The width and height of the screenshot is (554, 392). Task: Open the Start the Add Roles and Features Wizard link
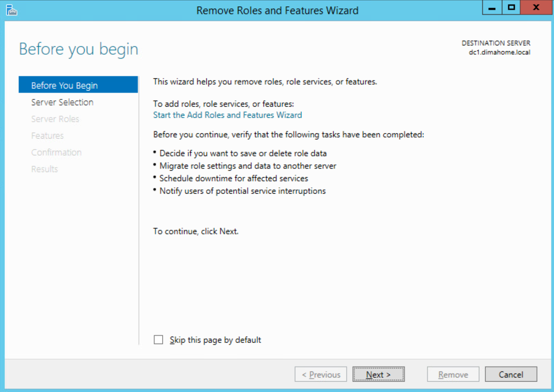pyautogui.click(x=227, y=115)
